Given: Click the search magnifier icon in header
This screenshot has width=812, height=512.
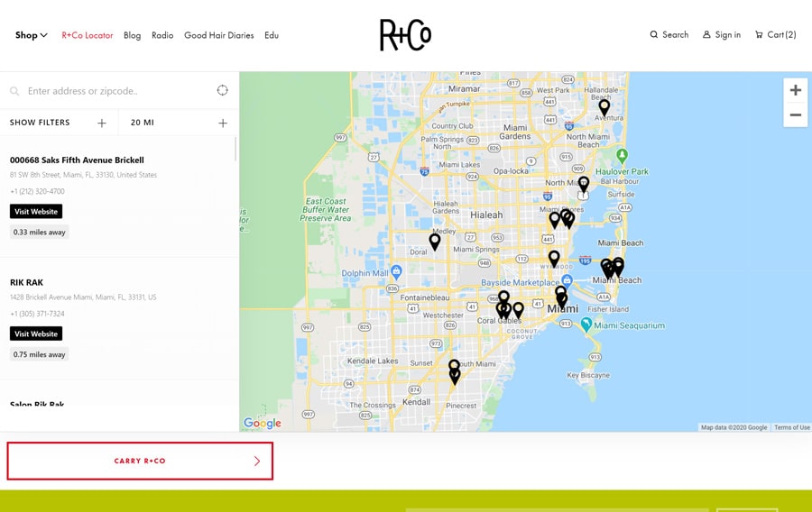Looking at the screenshot, I should [654, 35].
